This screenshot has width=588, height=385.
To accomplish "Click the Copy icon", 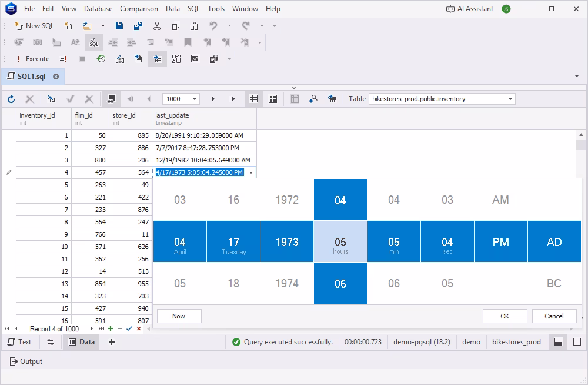I will pos(175,26).
